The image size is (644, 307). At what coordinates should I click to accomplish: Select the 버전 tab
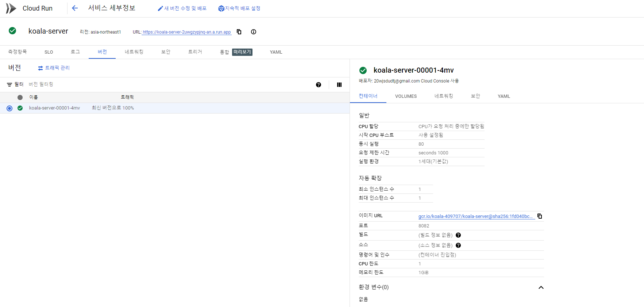click(102, 52)
